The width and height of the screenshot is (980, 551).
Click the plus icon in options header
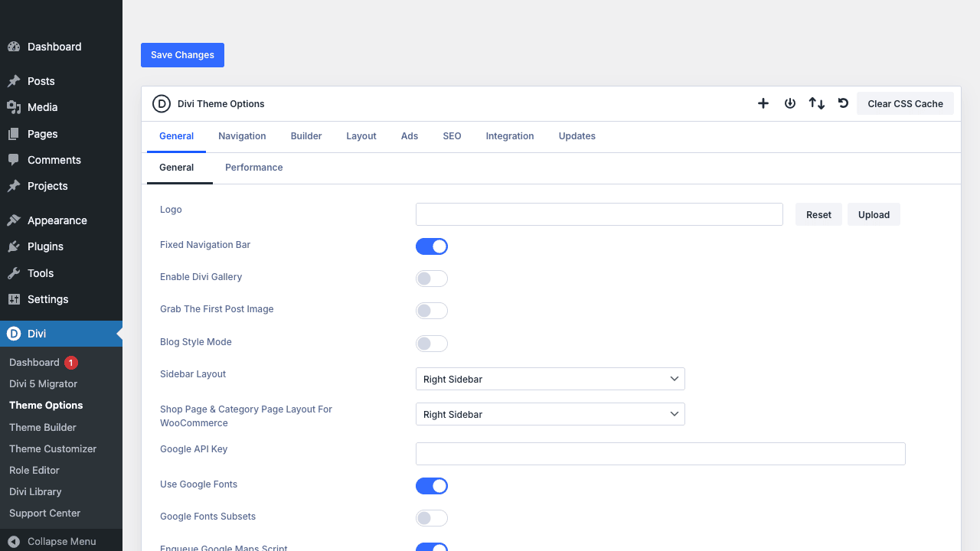(763, 103)
